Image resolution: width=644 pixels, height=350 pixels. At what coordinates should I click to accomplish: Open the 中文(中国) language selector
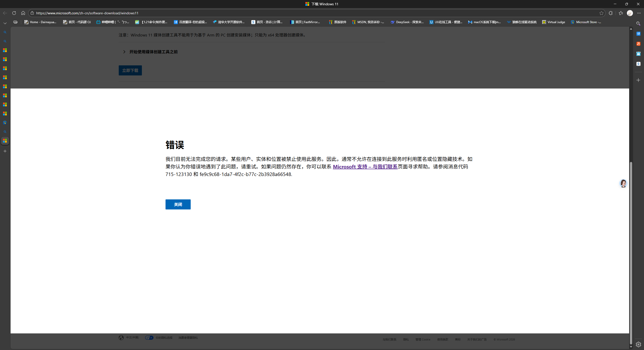(x=132, y=338)
